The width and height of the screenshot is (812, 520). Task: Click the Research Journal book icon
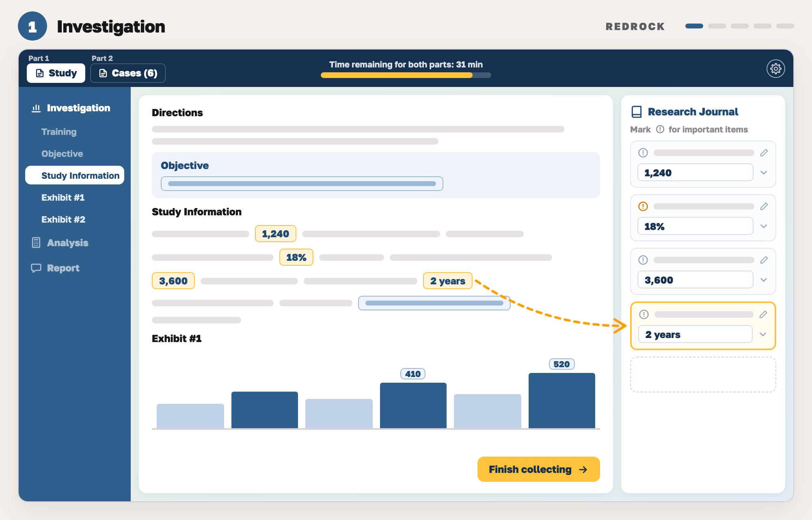[637, 112]
